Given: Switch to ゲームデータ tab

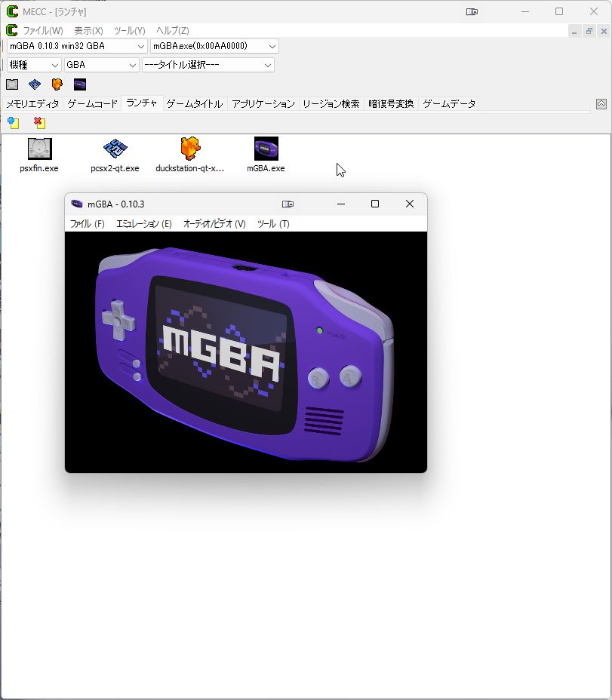Looking at the screenshot, I should coord(449,104).
